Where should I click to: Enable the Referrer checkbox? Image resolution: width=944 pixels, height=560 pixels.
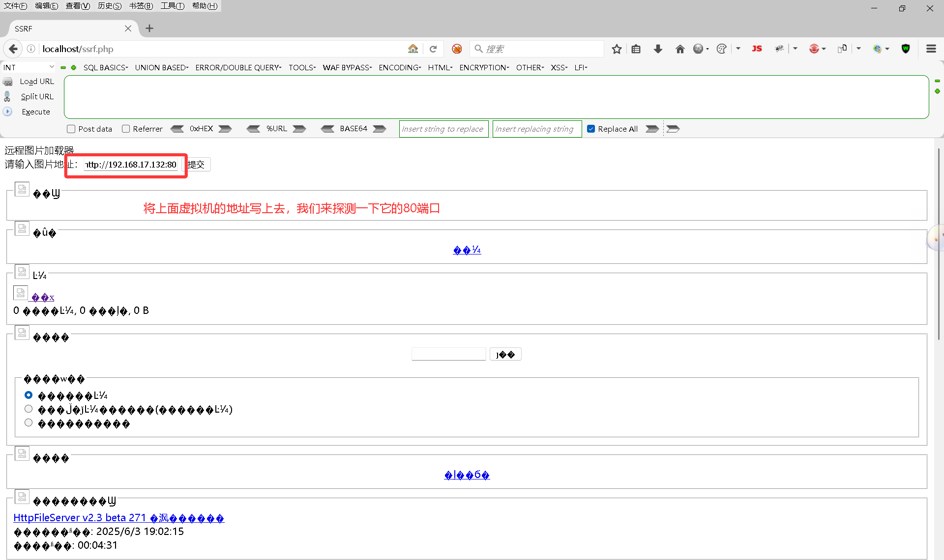pyautogui.click(x=126, y=129)
